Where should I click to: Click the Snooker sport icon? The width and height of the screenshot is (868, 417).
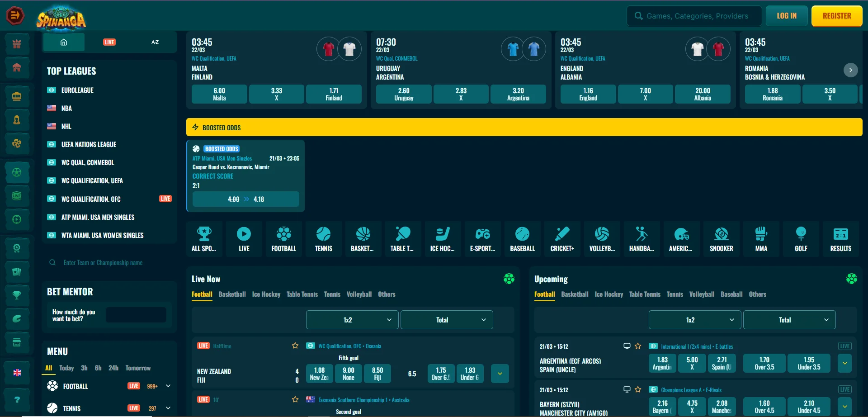tap(721, 239)
